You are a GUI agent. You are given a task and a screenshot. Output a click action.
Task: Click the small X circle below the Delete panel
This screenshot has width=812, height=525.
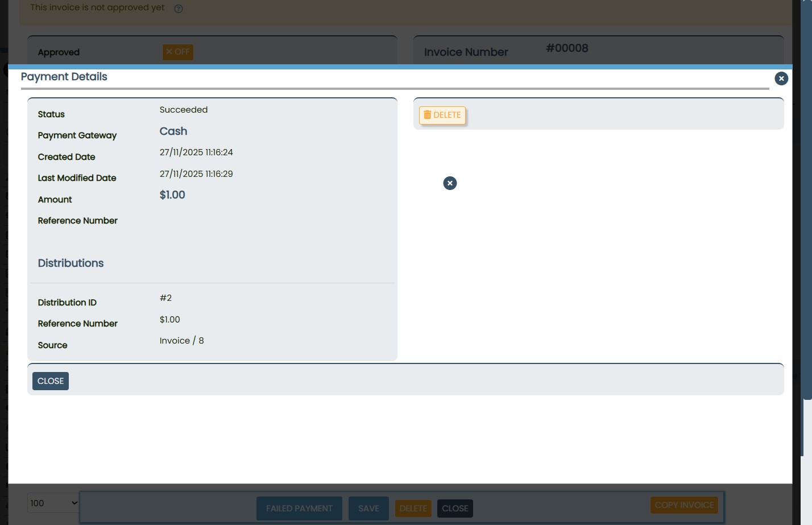tap(450, 183)
